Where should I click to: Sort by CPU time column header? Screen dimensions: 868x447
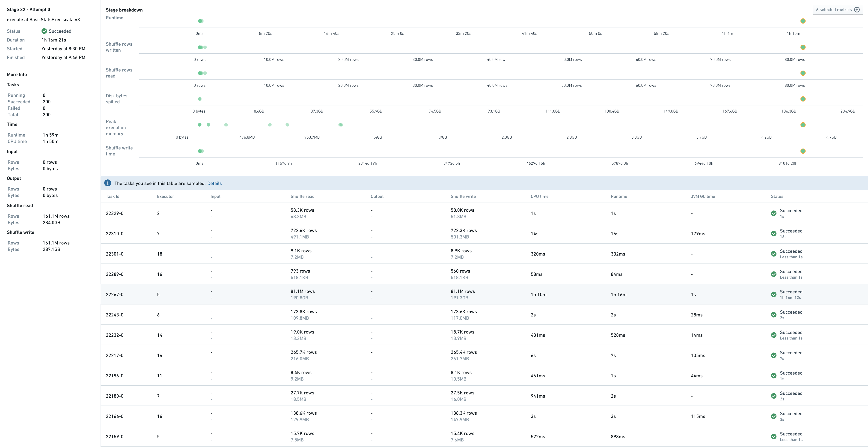point(539,197)
